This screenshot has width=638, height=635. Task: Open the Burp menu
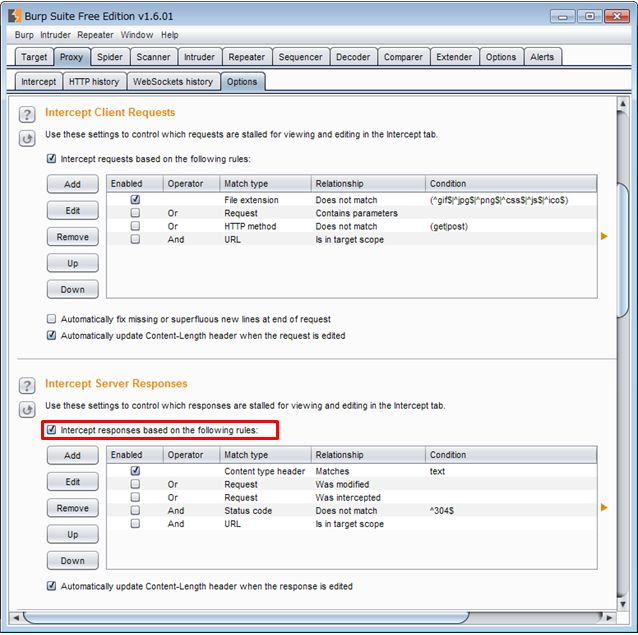pos(24,35)
